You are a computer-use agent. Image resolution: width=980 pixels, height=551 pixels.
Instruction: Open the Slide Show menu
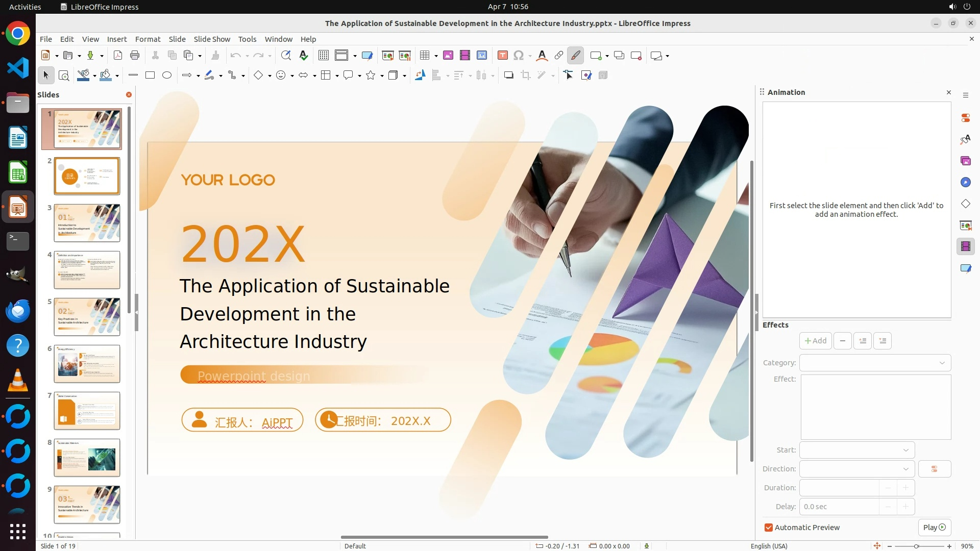coord(211,39)
